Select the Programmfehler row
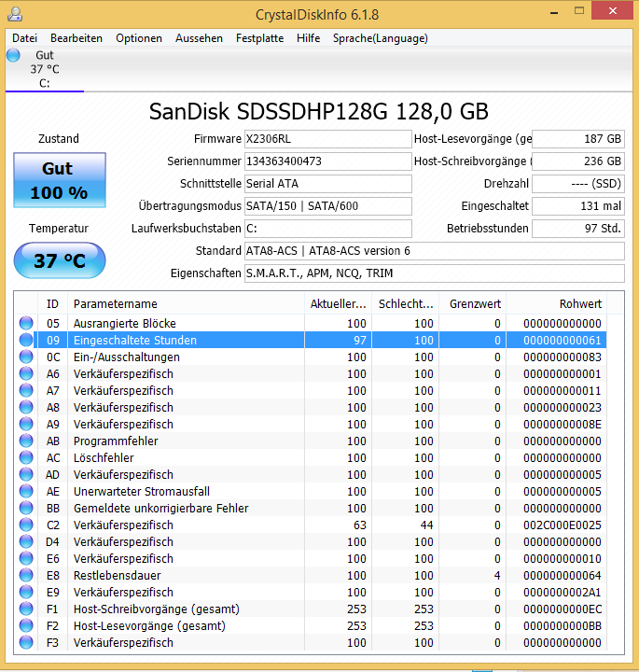 click(312, 441)
